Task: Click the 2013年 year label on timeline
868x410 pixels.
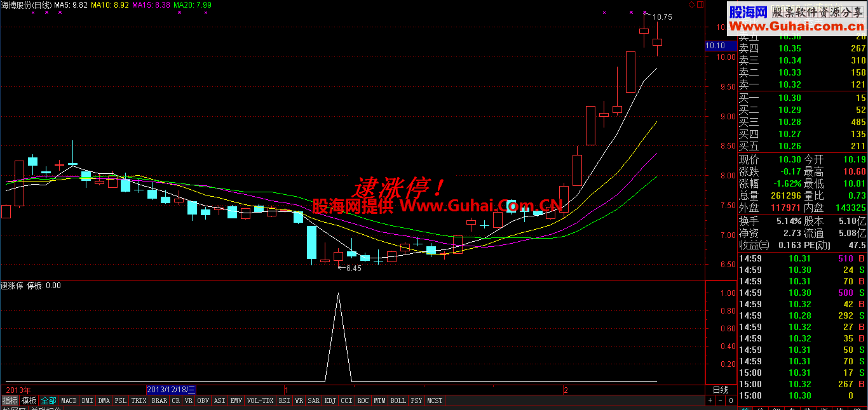Action: (17, 390)
